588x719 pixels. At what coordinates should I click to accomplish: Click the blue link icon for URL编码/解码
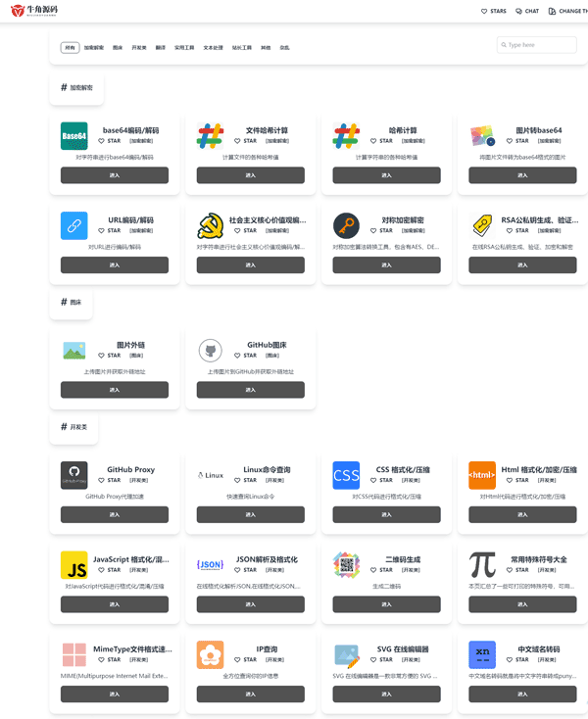[73, 225]
